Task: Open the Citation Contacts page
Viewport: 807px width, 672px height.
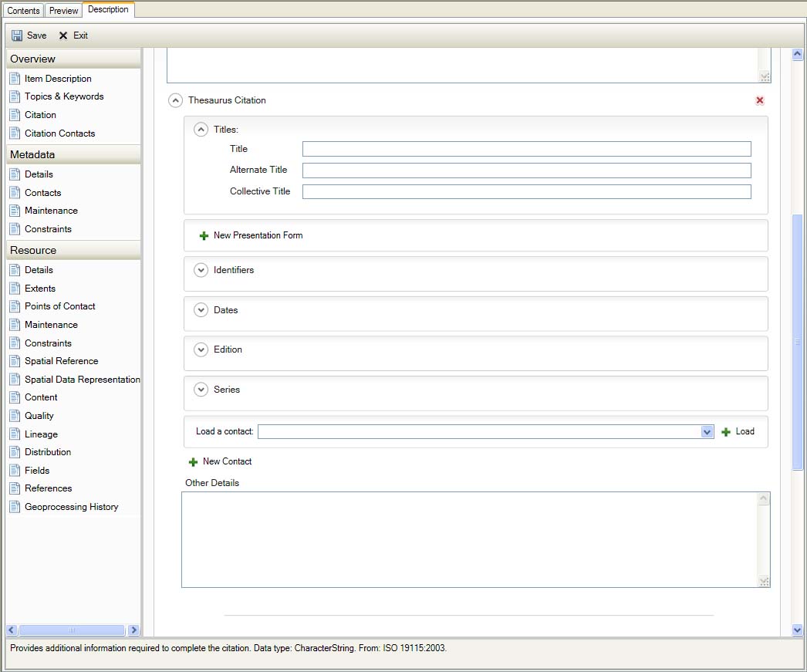Action: pyautogui.click(x=59, y=133)
